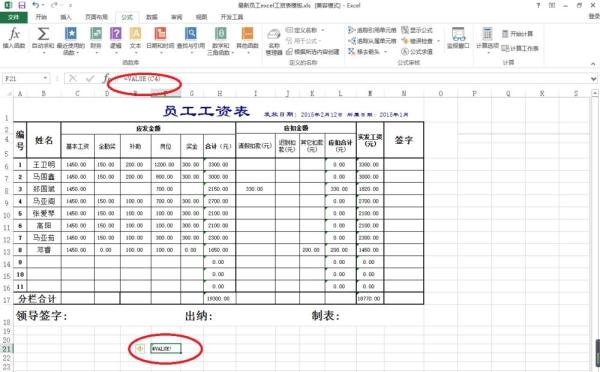The height and width of the screenshot is (372, 600).
Task: Select row 21 header
Action: click(7, 349)
